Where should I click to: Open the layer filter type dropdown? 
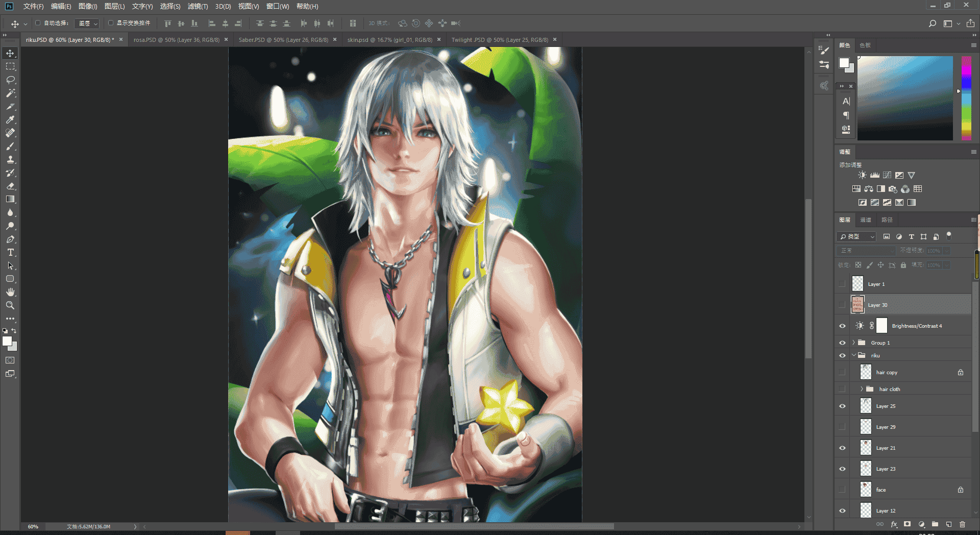[856, 237]
